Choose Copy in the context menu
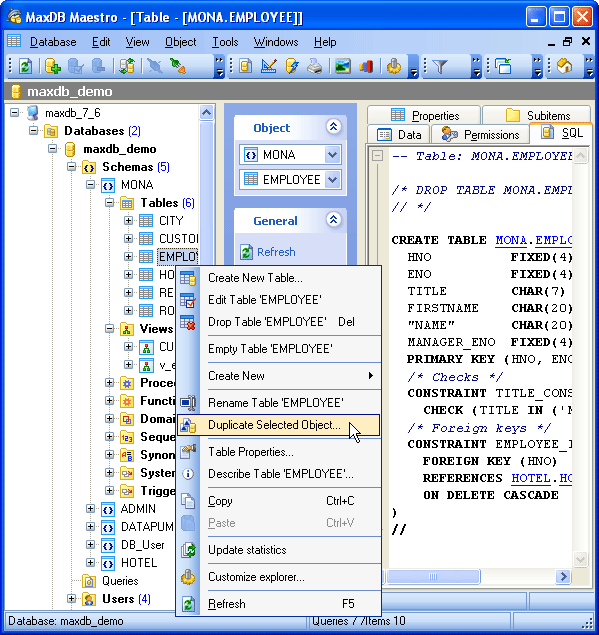This screenshot has height=635, width=599. coord(278,501)
